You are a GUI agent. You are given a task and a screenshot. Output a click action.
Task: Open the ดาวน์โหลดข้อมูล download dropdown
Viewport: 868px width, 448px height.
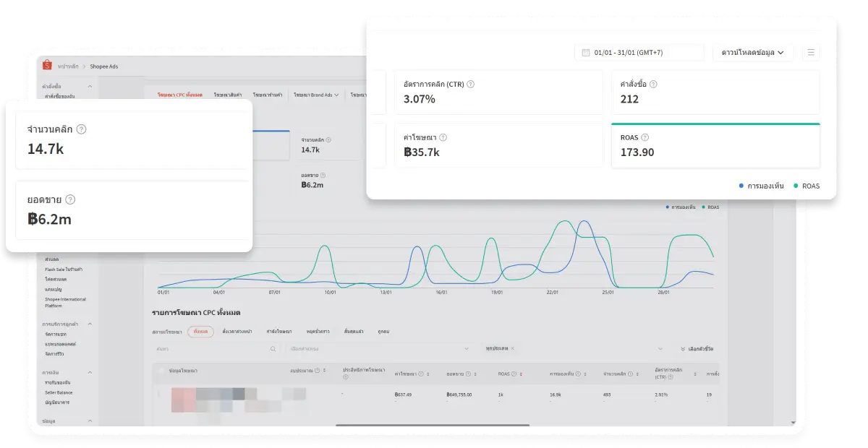tap(753, 52)
